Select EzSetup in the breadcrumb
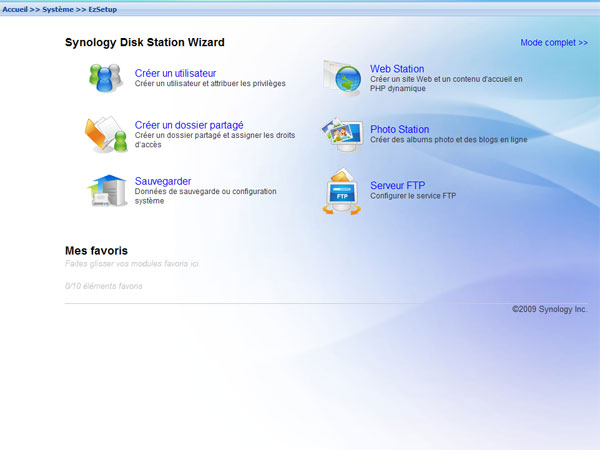 click(x=103, y=9)
